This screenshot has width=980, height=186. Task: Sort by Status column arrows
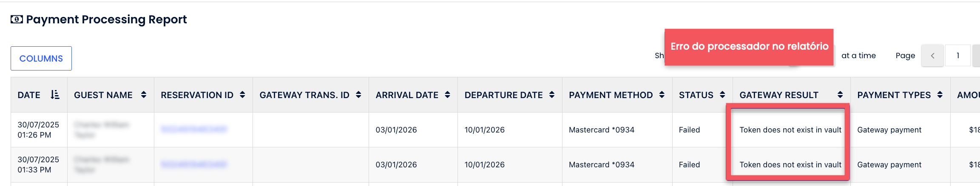click(x=722, y=95)
